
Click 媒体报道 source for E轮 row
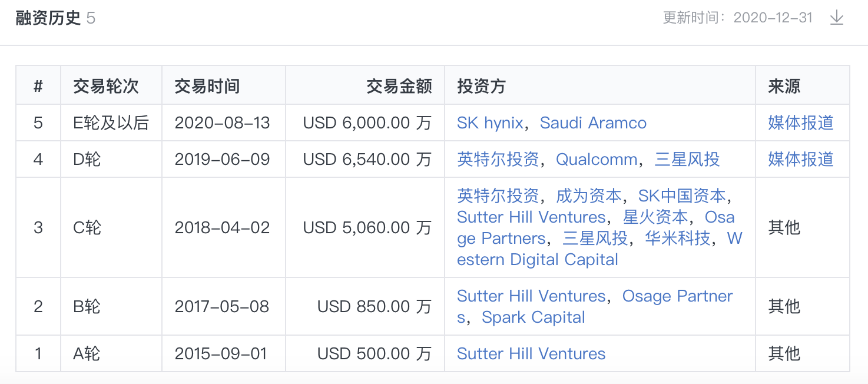coord(800,123)
